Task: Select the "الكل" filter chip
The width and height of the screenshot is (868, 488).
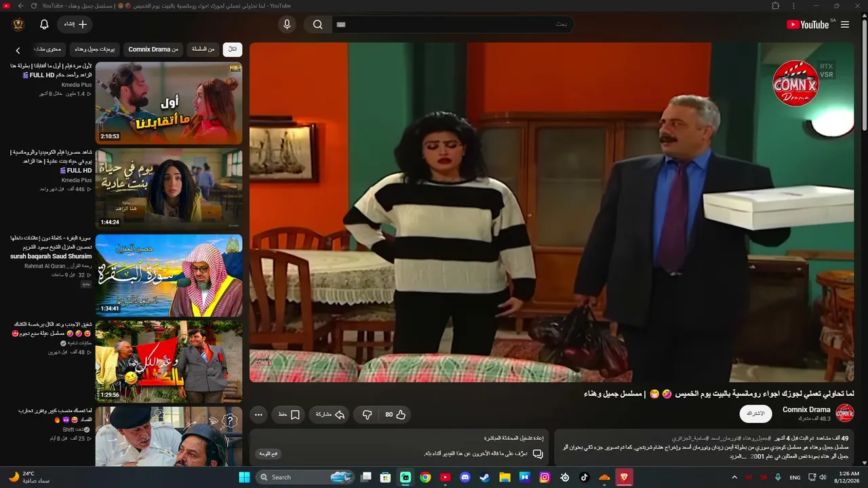Action: pyautogui.click(x=233, y=49)
